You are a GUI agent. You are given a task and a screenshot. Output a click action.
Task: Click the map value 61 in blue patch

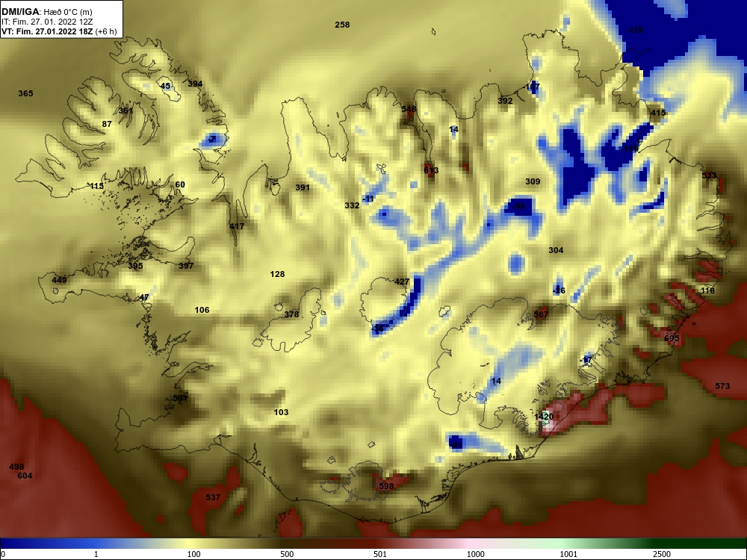point(456,445)
